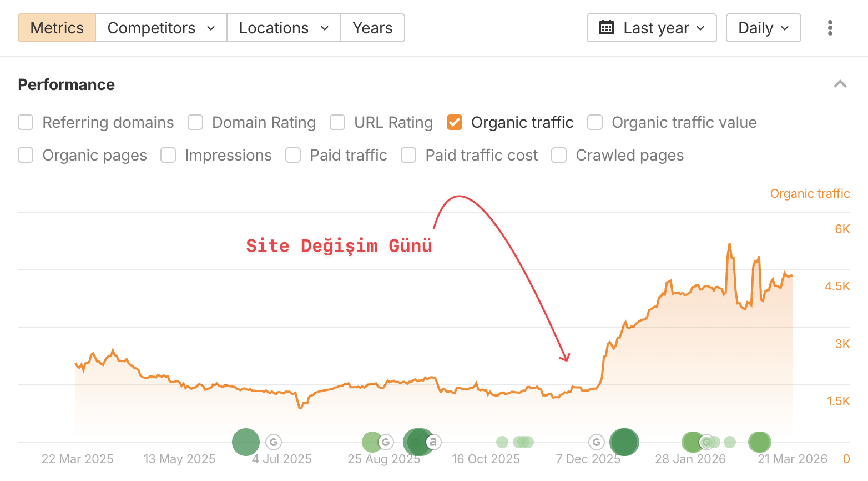Screen dimensions: 868x481
Task: Switch to the Years tab
Action: pyautogui.click(x=372, y=27)
